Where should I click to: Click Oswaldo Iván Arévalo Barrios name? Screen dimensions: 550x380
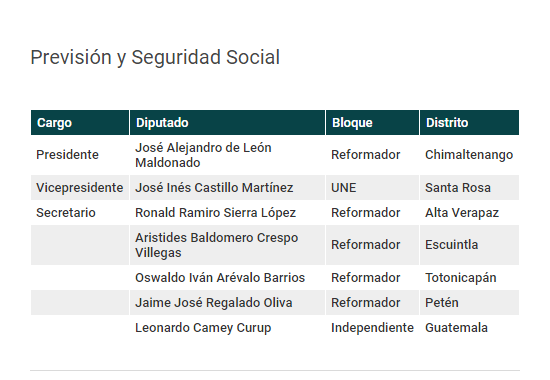(x=220, y=278)
